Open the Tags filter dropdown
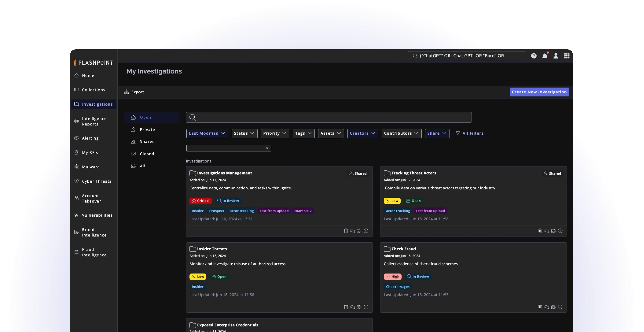The width and height of the screenshot is (644, 332). pyautogui.click(x=303, y=133)
